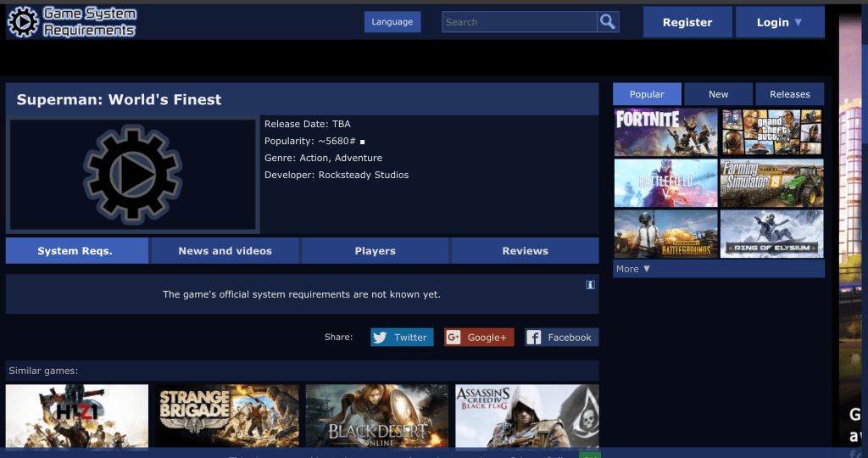This screenshot has height=458, width=868.
Task: Select the New sidebar tab
Action: coord(719,94)
